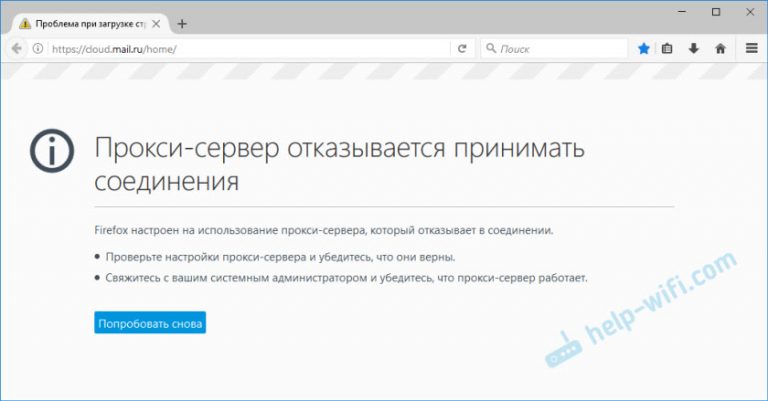Go to home page icon
The image size is (768, 401).
coord(720,48)
